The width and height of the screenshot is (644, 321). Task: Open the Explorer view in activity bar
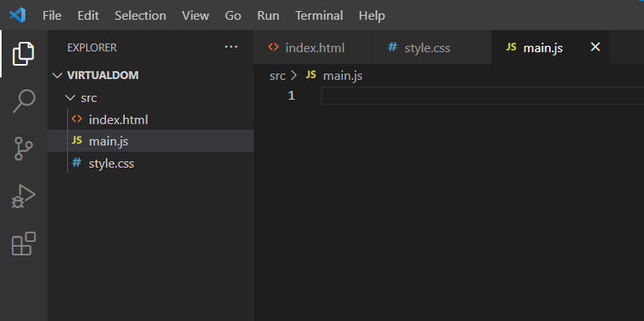[x=23, y=54]
